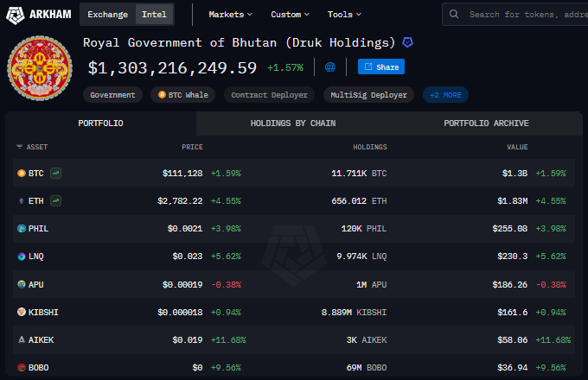
Task: Click the Government tag
Action: tap(112, 95)
